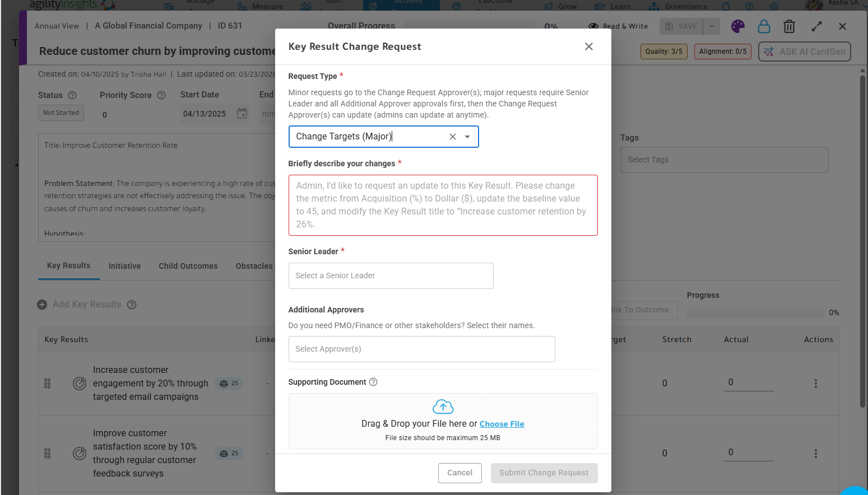Expand the SAVE options dropdown arrow
The width and height of the screenshot is (868, 495).
tap(711, 26)
